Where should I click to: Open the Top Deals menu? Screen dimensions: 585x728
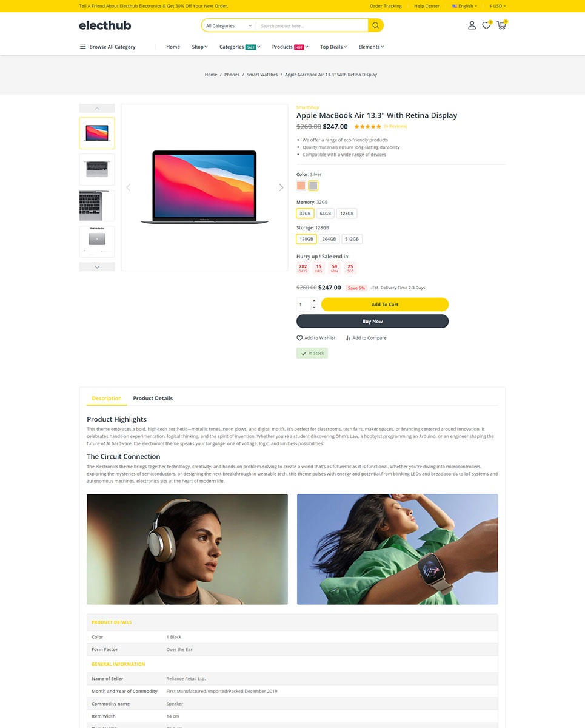point(333,47)
